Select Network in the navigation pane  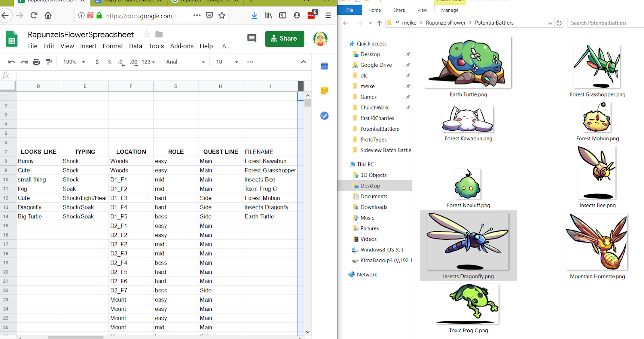tap(367, 275)
